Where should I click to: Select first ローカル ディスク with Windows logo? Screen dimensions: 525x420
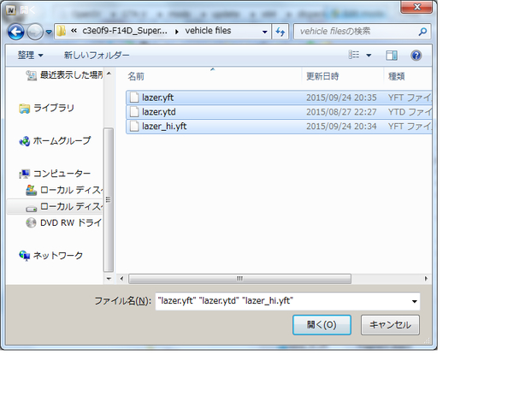click(64, 190)
